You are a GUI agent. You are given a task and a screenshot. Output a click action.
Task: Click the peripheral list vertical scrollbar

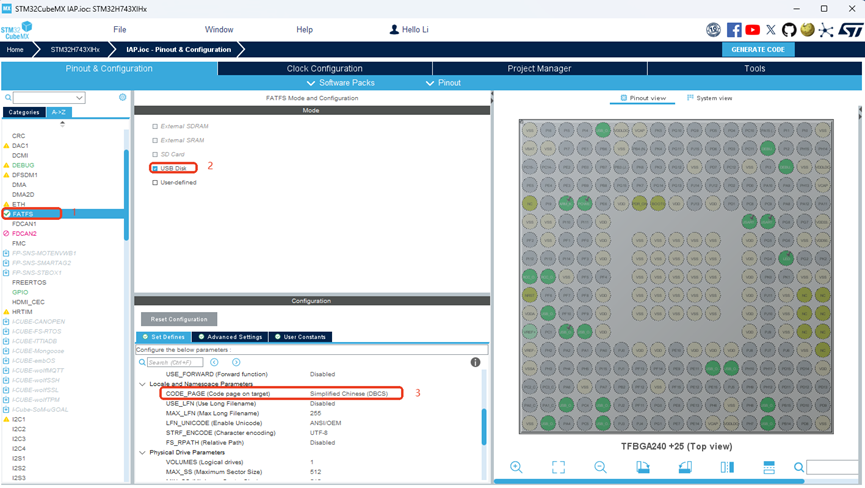126,195
